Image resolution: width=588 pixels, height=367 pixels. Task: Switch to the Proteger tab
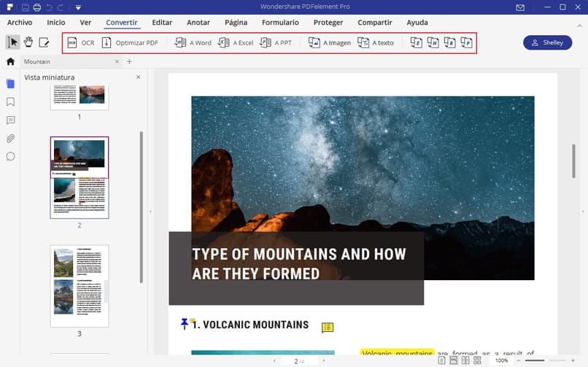coord(328,23)
